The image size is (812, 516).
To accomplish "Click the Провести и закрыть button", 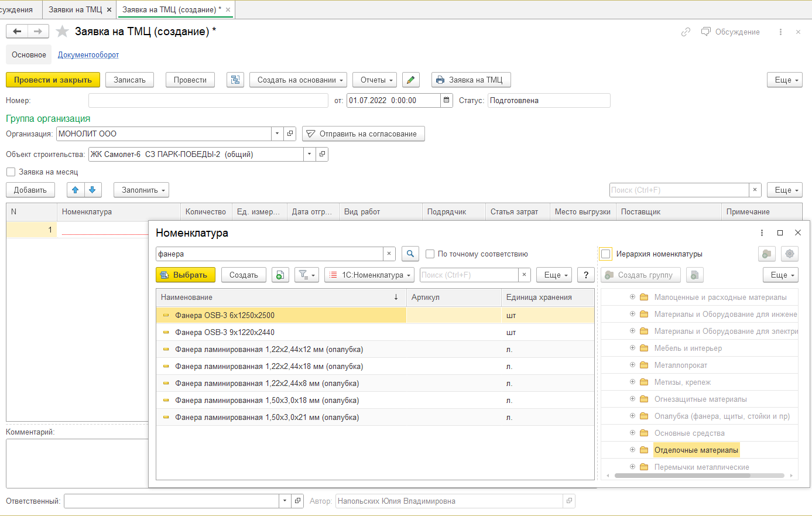I will point(53,80).
